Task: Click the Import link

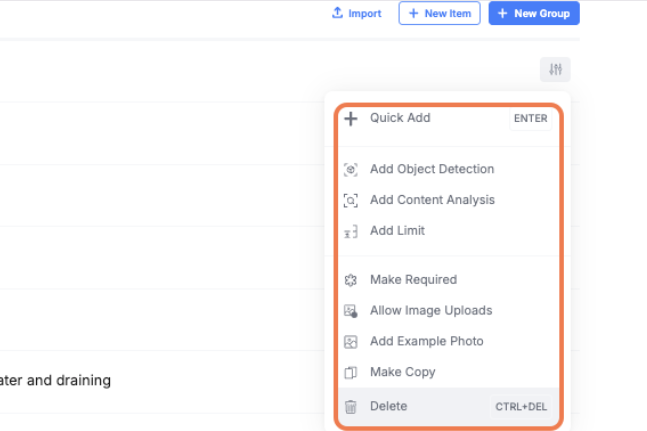Action: coord(357,13)
